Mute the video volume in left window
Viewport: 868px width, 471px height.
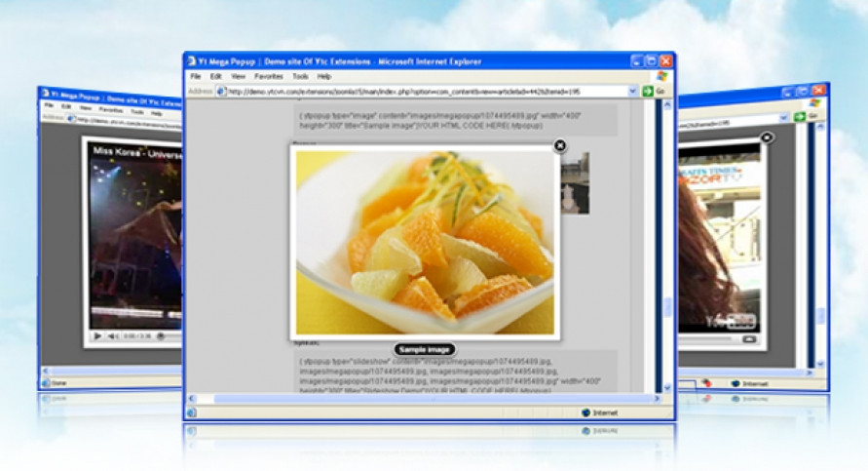click(x=112, y=336)
